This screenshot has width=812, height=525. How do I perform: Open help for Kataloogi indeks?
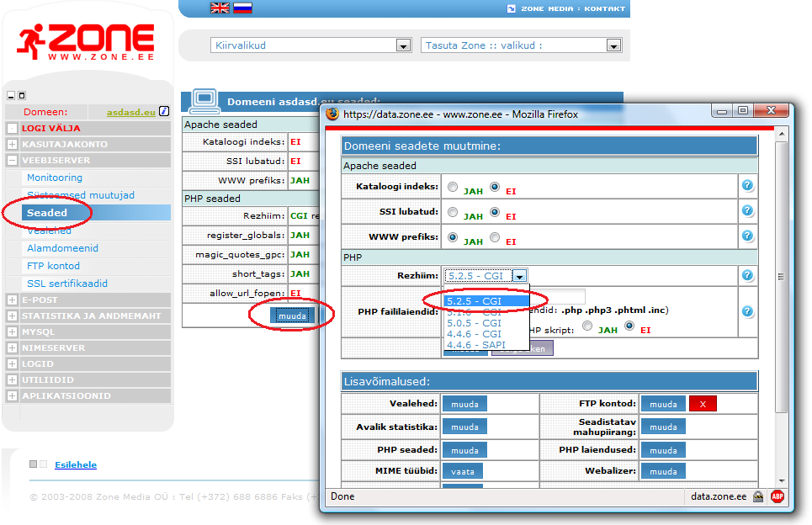(746, 185)
